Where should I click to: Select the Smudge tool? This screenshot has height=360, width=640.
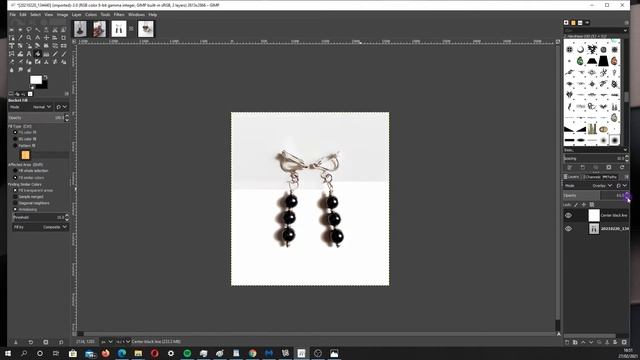pyautogui.click(x=20, y=70)
